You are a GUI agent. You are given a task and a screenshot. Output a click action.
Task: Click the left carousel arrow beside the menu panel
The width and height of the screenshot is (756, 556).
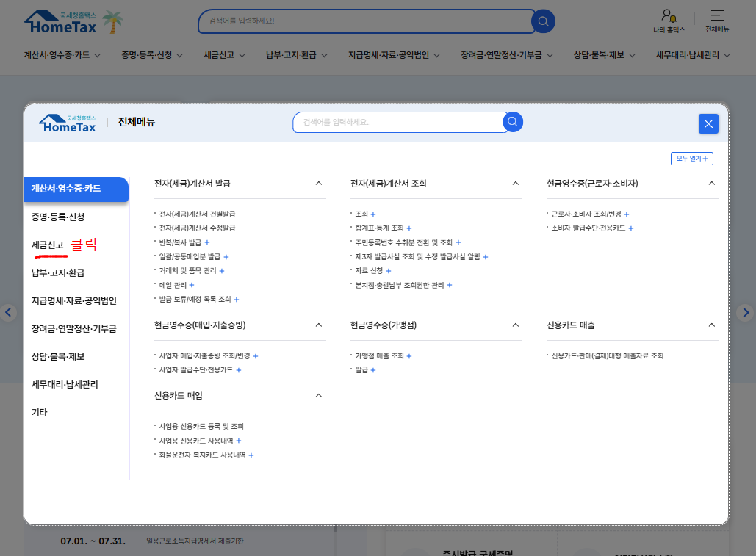[9, 312]
